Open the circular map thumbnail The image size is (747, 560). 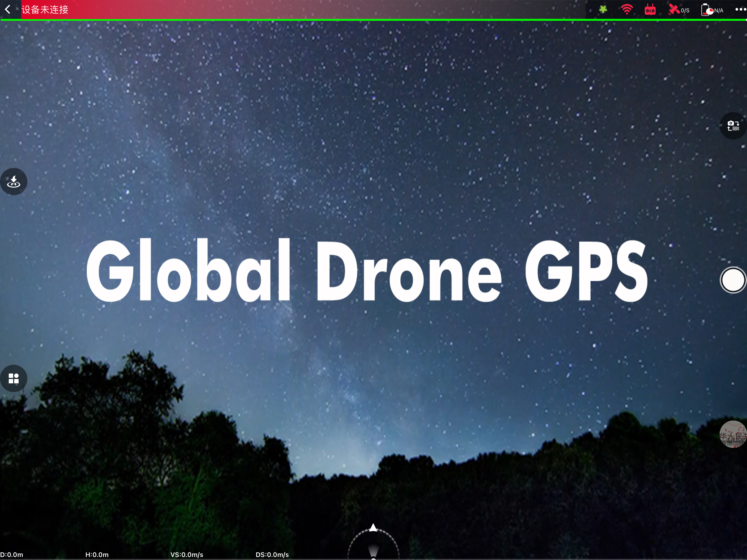(733, 434)
